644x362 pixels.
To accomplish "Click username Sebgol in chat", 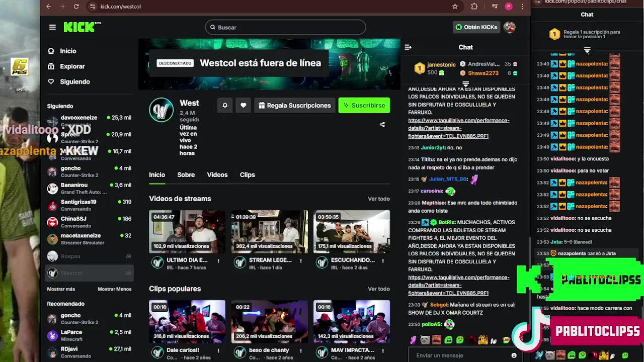I will [438, 305].
